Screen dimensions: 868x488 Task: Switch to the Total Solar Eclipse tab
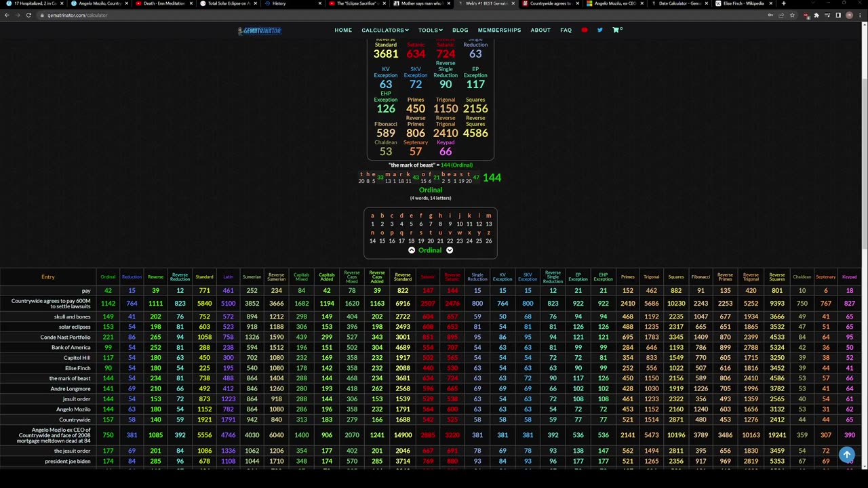tap(228, 3)
